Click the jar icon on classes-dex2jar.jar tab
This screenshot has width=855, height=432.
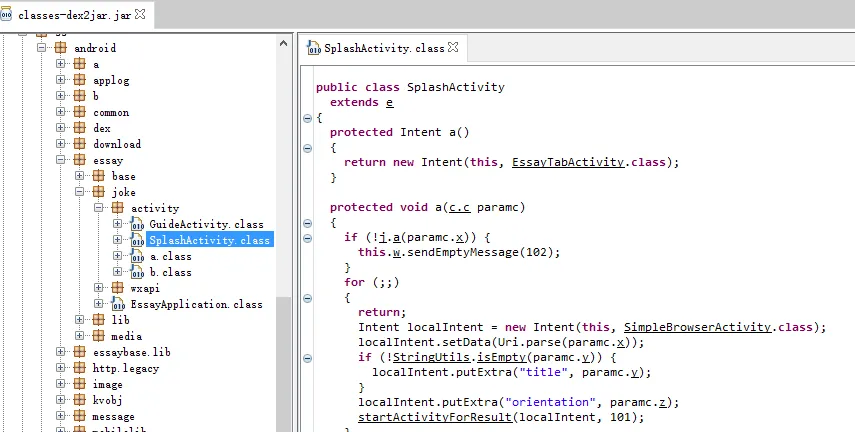coord(7,13)
